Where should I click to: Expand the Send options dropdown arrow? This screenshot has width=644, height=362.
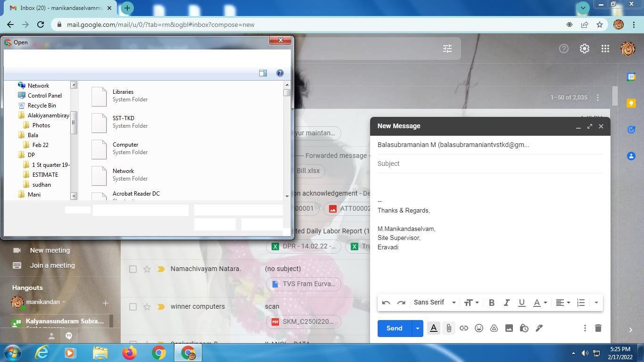[x=417, y=328]
